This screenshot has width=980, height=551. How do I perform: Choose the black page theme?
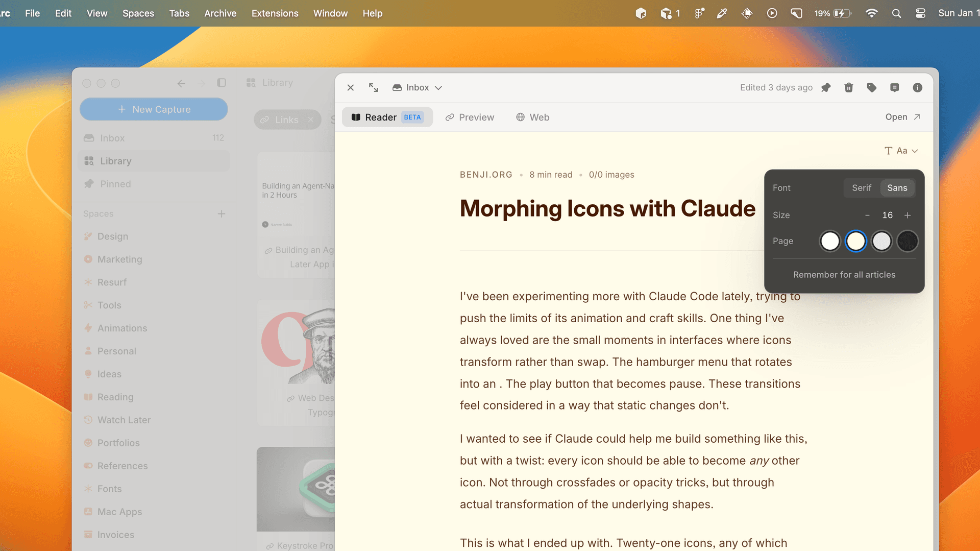point(907,241)
